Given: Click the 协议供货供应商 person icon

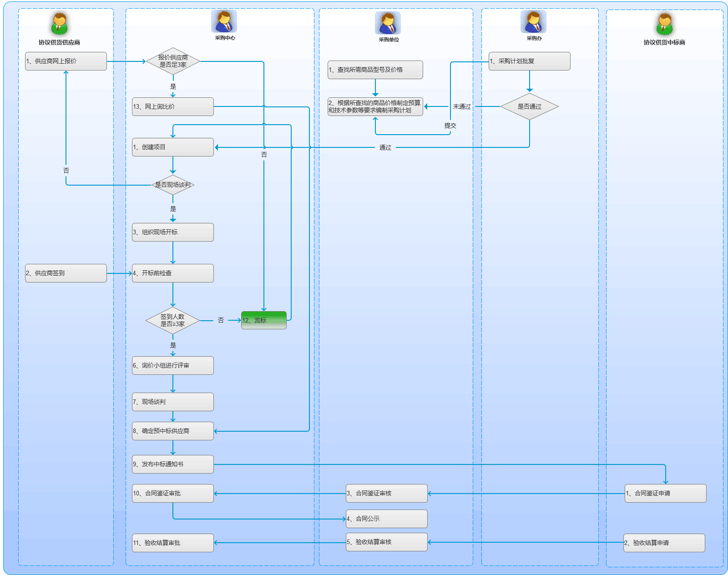Looking at the screenshot, I should (59, 24).
